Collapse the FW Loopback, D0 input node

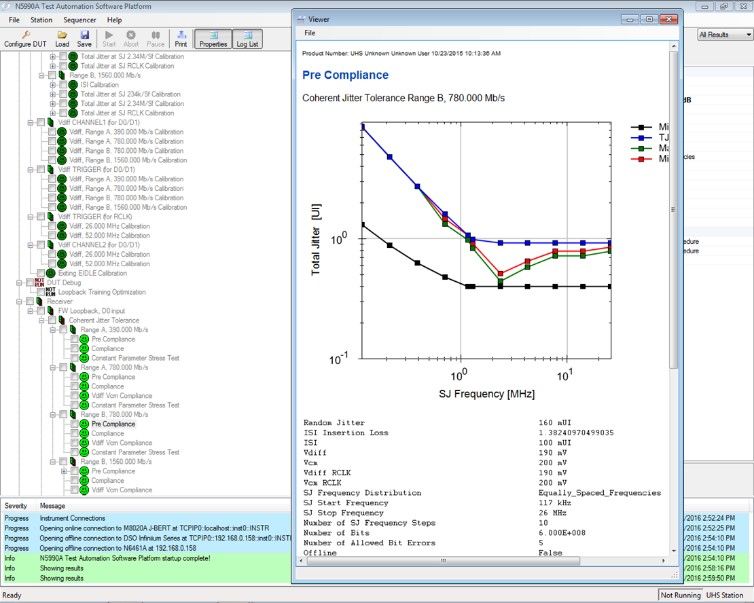(30, 311)
